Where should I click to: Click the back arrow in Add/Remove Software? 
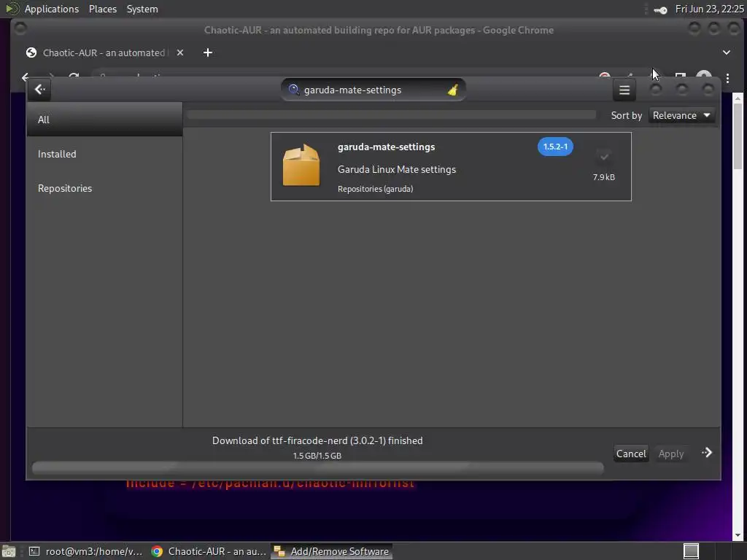pos(39,90)
